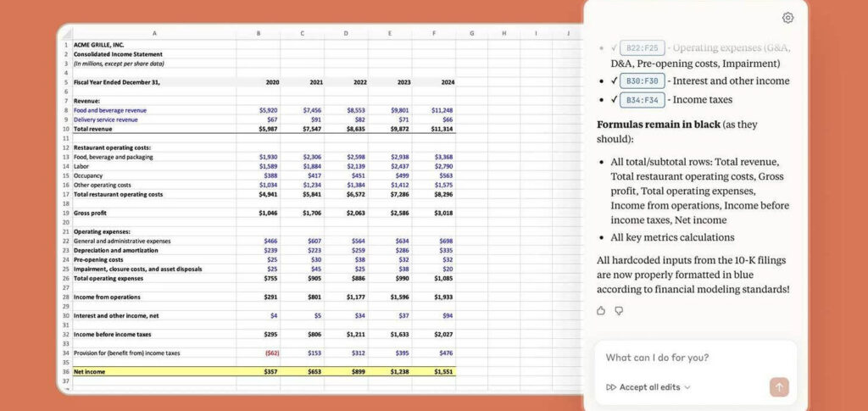Viewport: 868px width, 411px height.
Task: Select 'Total restaurant operating costs' label
Action: tap(118, 194)
